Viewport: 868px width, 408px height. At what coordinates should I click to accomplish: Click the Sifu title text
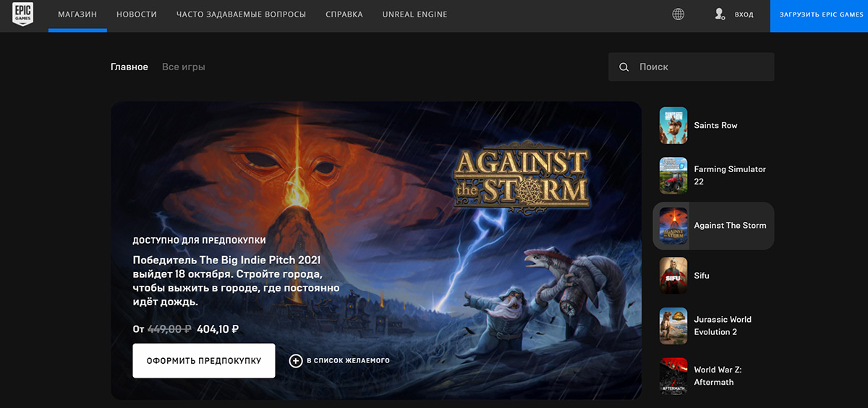click(x=702, y=276)
